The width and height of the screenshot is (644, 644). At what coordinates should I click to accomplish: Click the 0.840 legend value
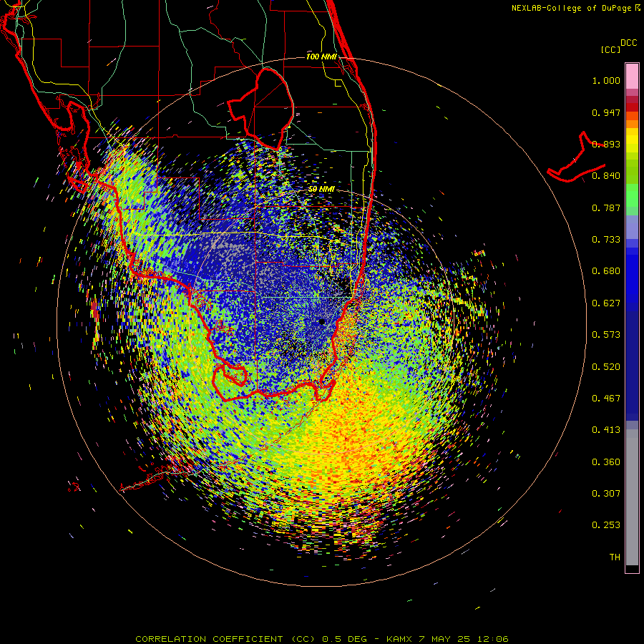coord(606,176)
